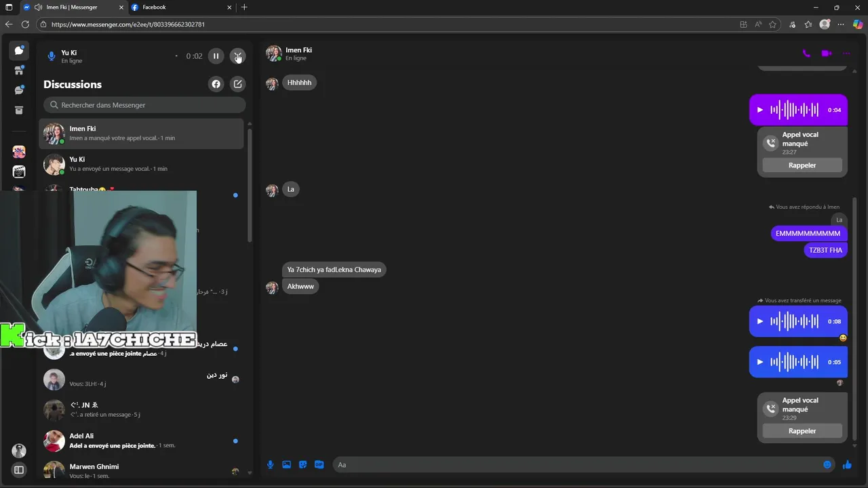This screenshot has width=868, height=488.
Task: Start a voice call with Imen Fki
Action: pyautogui.click(x=806, y=54)
